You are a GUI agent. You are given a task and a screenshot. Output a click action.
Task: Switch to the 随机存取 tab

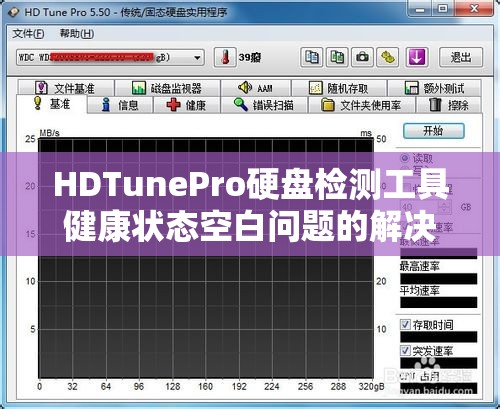click(x=339, y=88)
